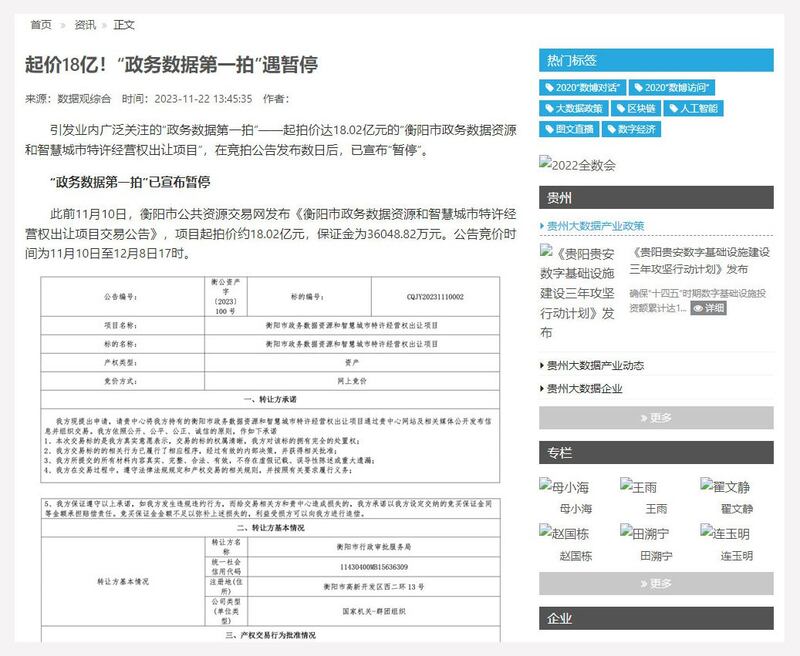Click 更多 button under 专栏 section
800x656 pixels.
[655, 583]
